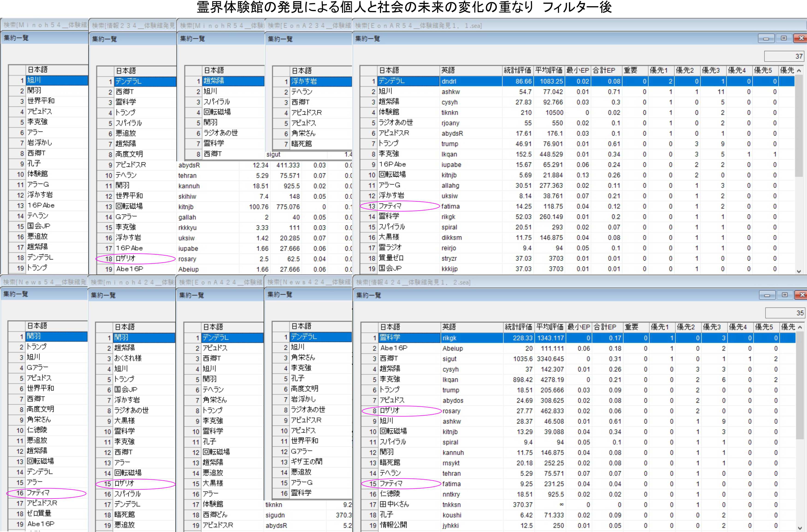
Task: Select the ファティマ row in the News54 window
Action: 47,493
